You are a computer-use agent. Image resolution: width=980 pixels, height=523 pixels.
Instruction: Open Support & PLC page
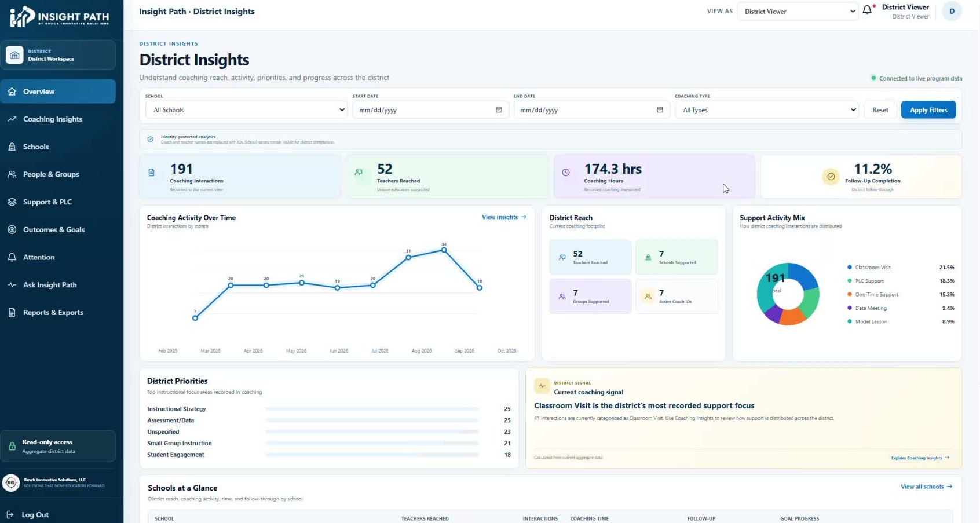tap(58, 202)
